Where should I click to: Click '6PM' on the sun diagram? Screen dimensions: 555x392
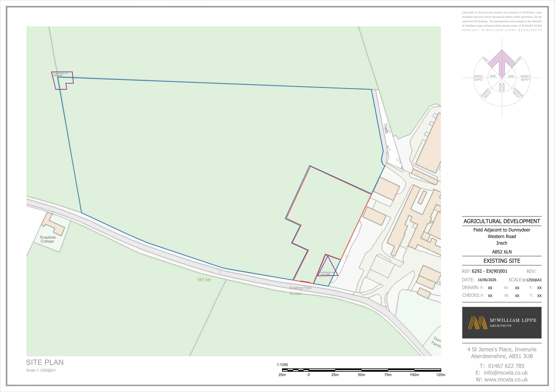493,76
